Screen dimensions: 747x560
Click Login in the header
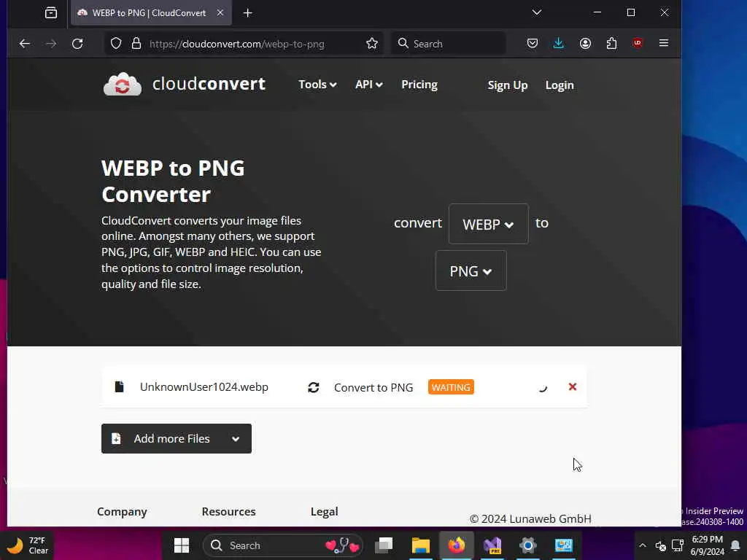coord(560,85)
